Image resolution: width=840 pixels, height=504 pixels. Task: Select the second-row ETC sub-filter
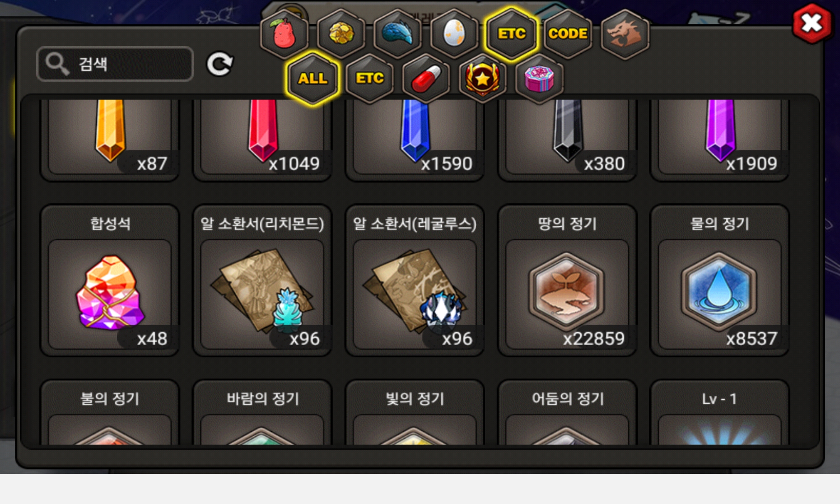pyautogui.click(x=370, y=79)
